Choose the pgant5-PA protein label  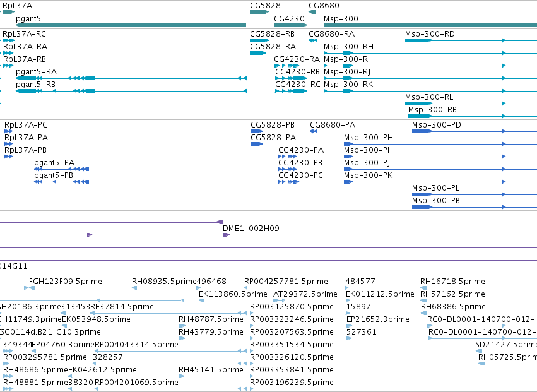pyautogui.click(x=54, y=163)
